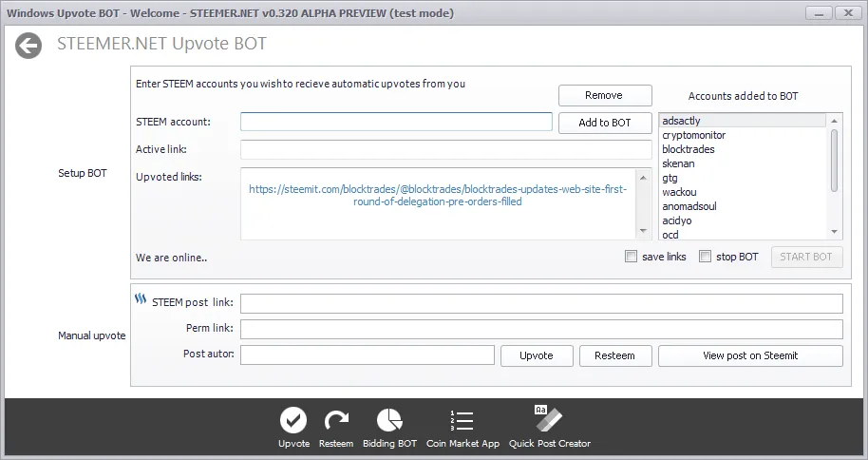Close the Upvote BOT window

coord(847,12)
